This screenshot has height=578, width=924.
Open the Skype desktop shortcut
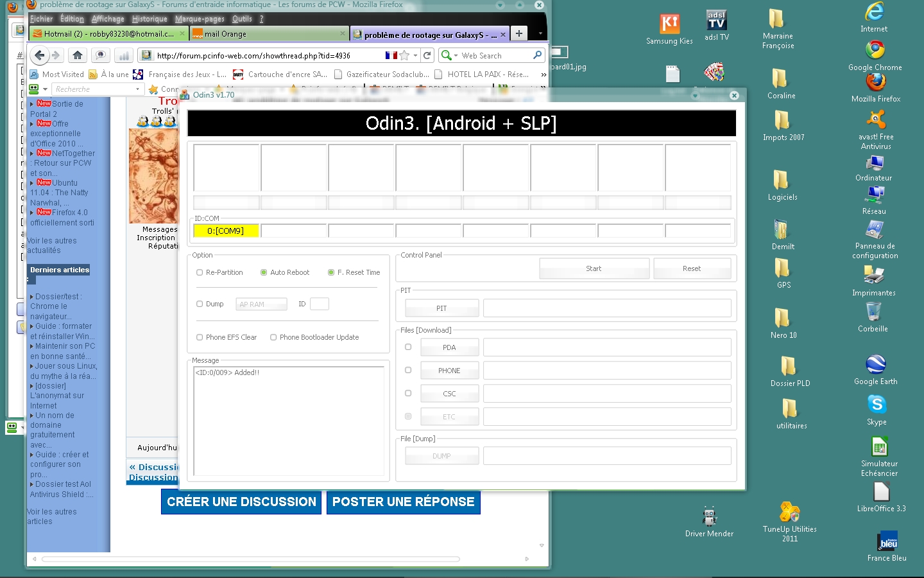[877, 405]
